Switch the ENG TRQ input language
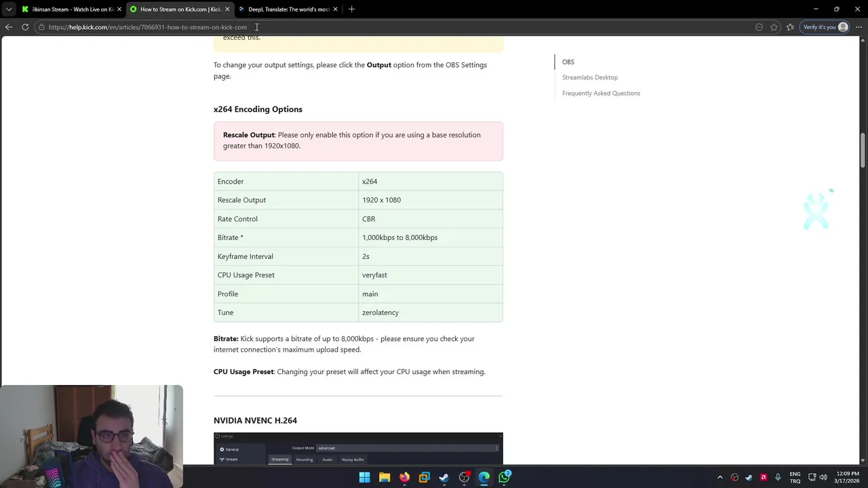 click(x=795, y=477)
